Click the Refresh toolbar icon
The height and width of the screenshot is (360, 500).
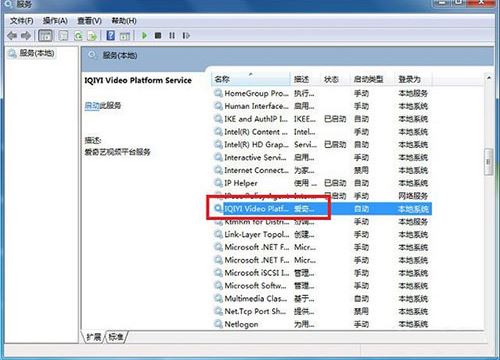pyautogui.click(x=78, y=36)
